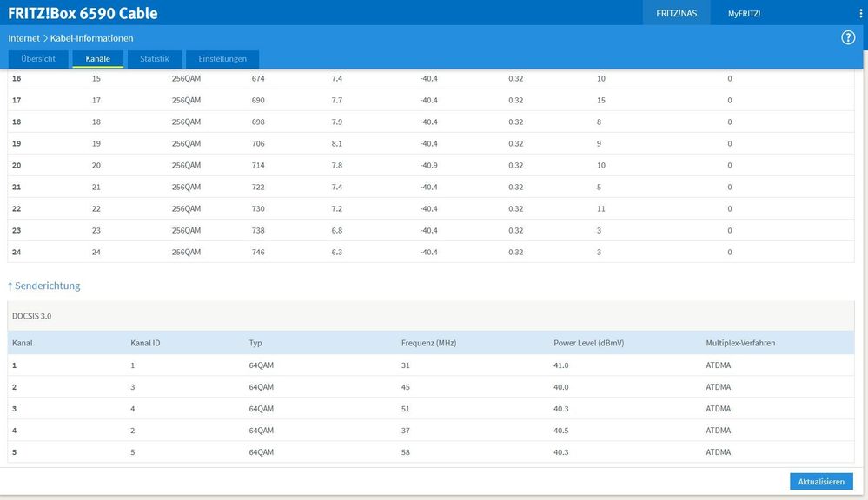
Task: Click downstream frequency 674
Action: coord(258,78)
